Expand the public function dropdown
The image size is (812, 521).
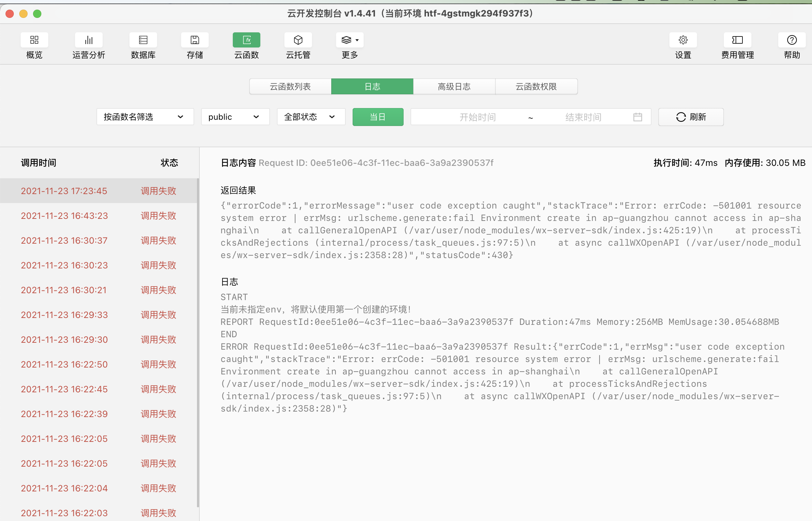pos(235,117)
